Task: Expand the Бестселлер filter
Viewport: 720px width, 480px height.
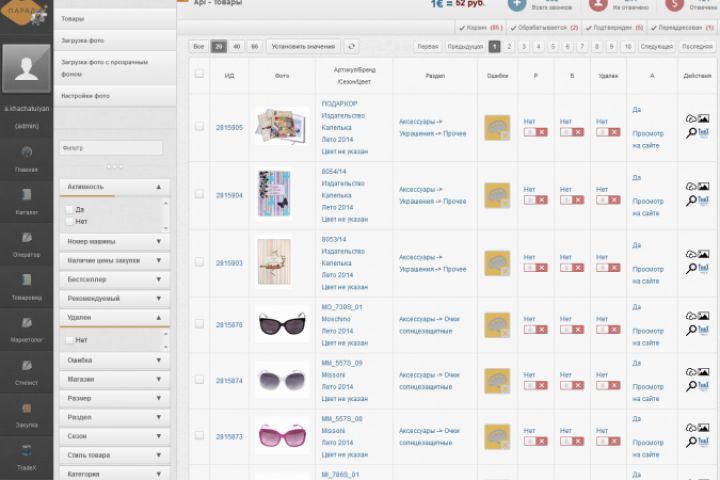Action: coord(114,279)
